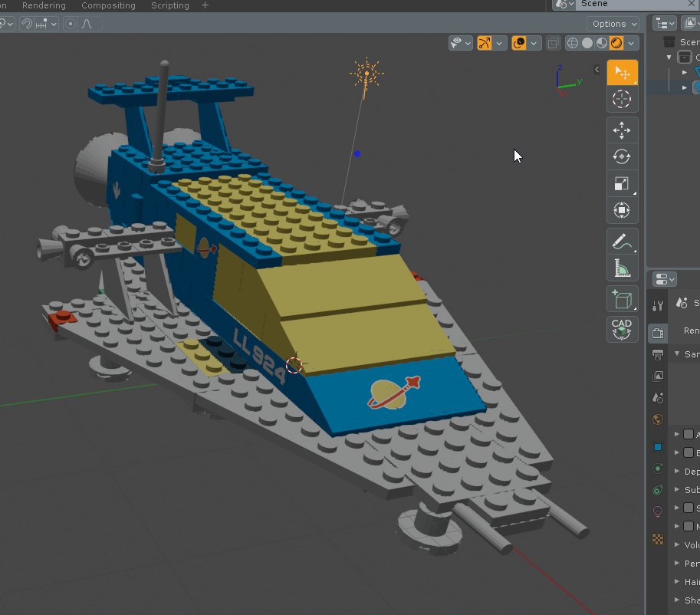The image size is (700, 615).
Task: Open the Outliner editor type dropdown
Action: [x=664, y=24]
